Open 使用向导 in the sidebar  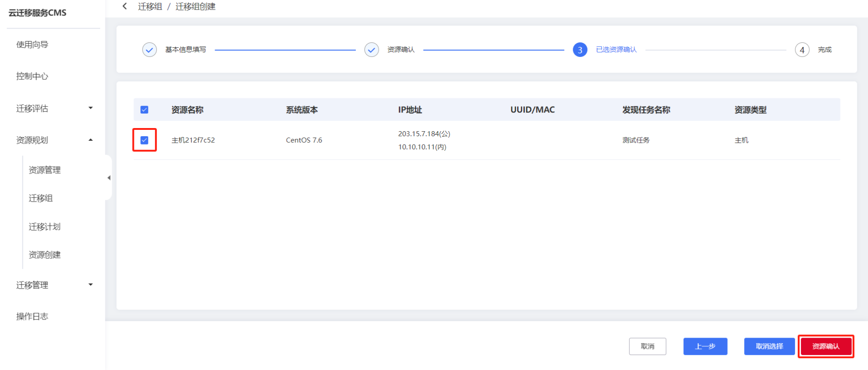[x=32, y=45]
